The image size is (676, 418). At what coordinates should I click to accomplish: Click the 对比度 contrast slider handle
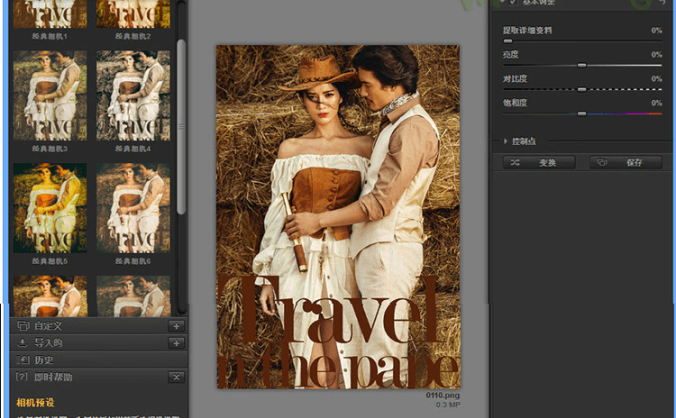581,89
